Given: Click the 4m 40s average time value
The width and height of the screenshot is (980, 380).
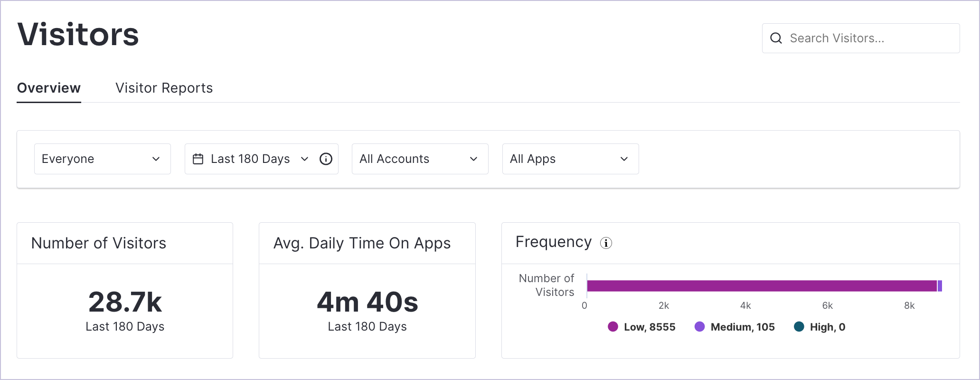Looking at the screenshot, I should (367, 302).
